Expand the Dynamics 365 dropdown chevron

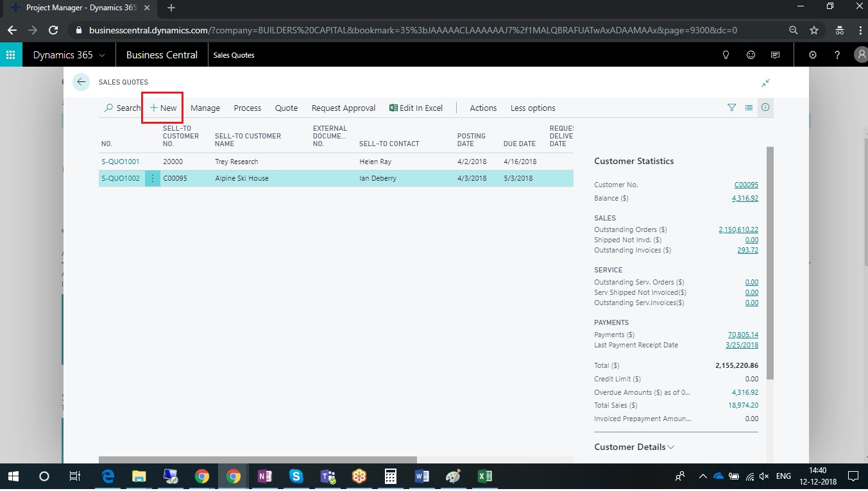pos(102,55)
